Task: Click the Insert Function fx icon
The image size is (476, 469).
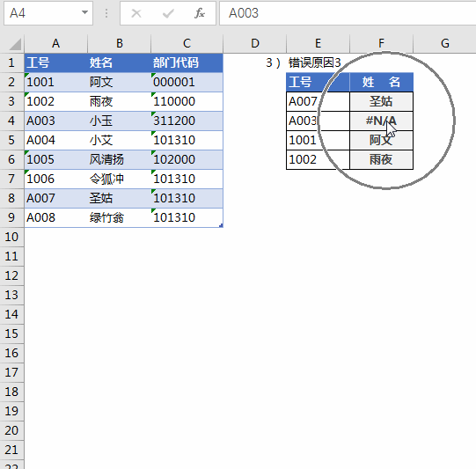Action: 200,13
